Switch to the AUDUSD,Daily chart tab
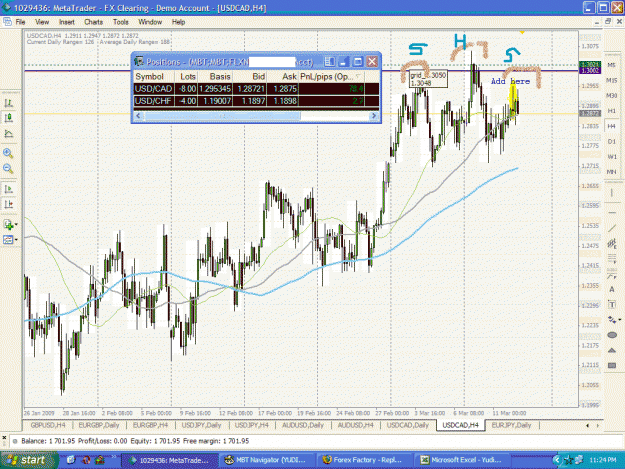Viewport: 625px width, 469px height. tap(303, 425)
